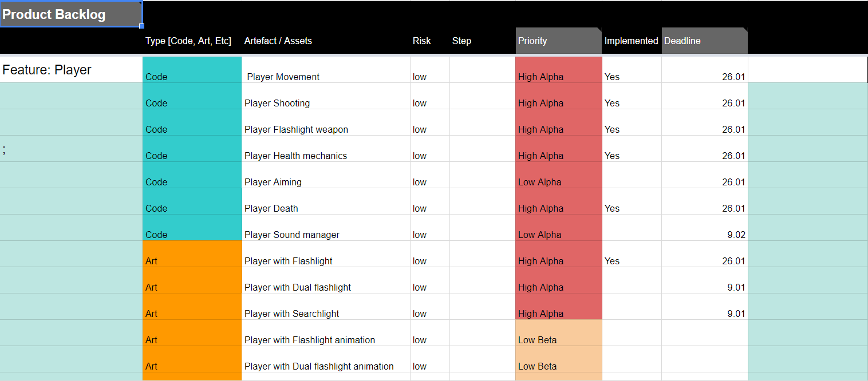
Task: Click the Player Sound manager cell
Action: pyautogui.click(x=326, y=235)
